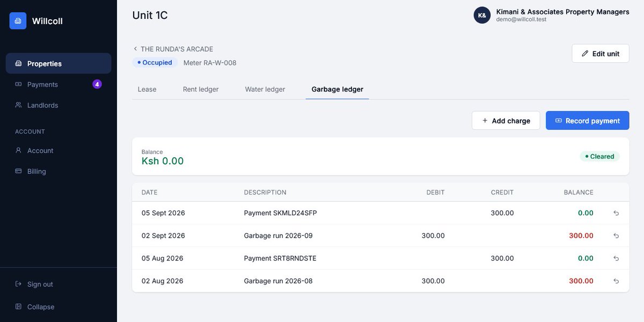Open the Account settings page
The width and height of the screenshot is (644, 322).
(58, 150)
